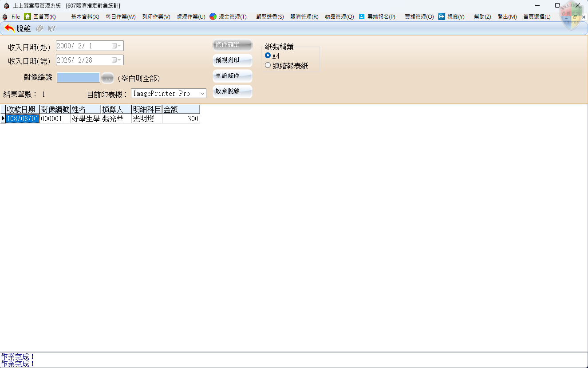
Task: Select the 連續報表紙 paper option
Action: [x=268, y=66]
